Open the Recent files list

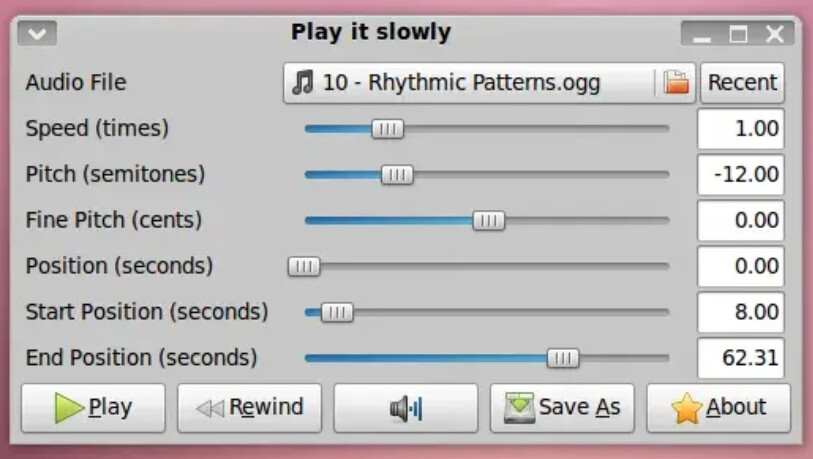click(742, 83)
